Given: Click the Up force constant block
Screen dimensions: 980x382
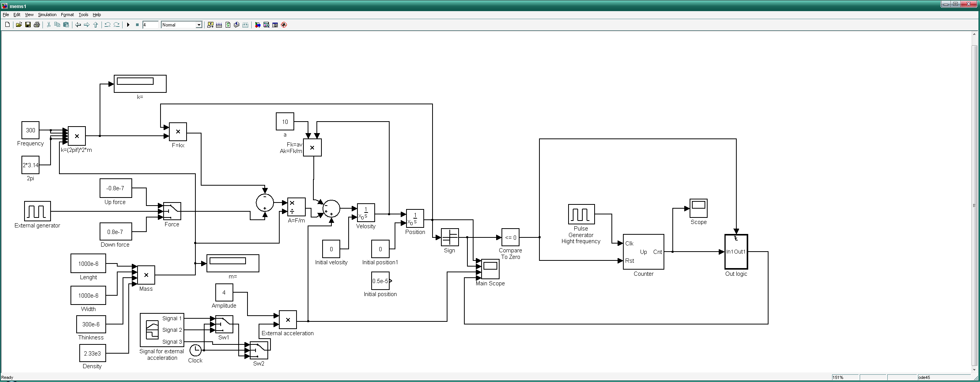Looking at the screenshot, I should pyautogui.click(x=116, y=188).
